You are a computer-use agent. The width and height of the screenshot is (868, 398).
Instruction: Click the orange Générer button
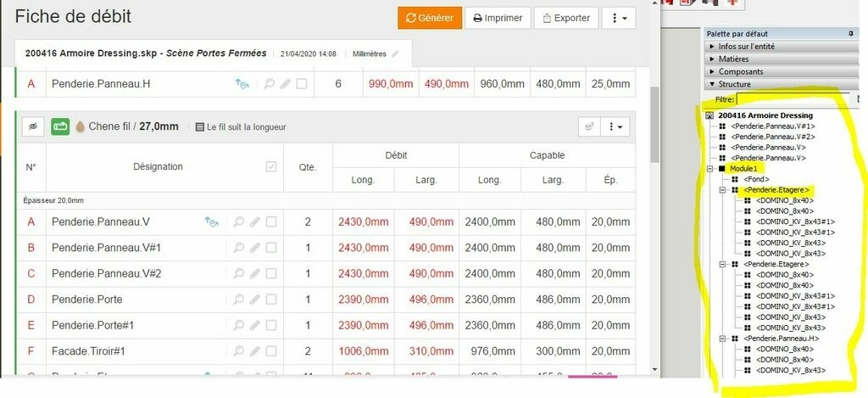[430, 18]
